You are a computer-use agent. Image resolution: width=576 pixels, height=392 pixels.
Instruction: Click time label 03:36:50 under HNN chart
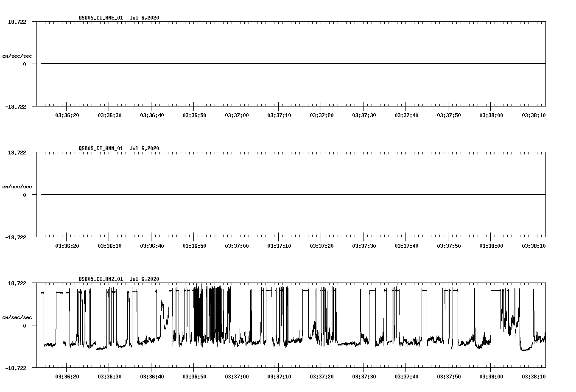194,246
